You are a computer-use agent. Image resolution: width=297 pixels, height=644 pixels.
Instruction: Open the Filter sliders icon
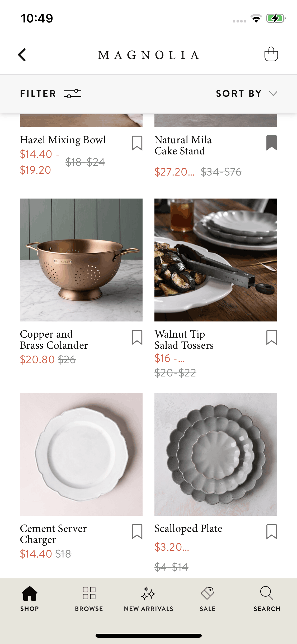tap(73, 93)
